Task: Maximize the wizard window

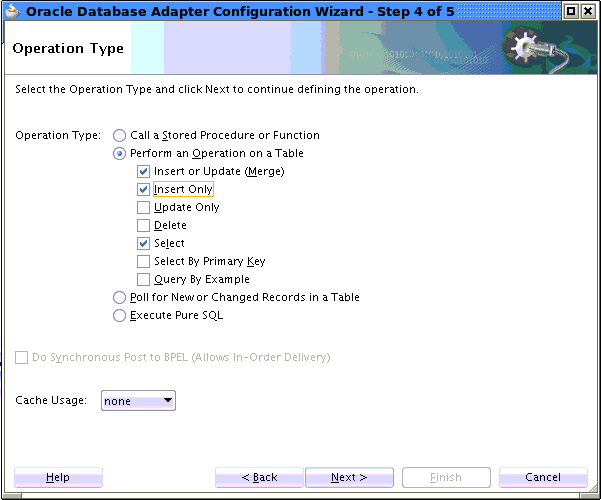Action: 571,12
